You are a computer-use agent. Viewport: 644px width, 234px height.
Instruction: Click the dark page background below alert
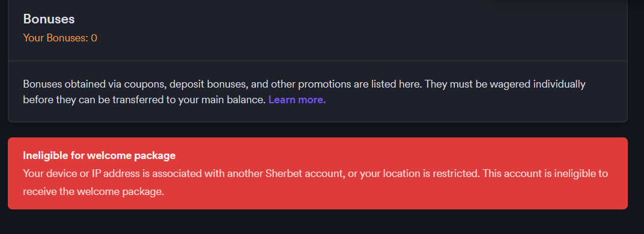[317, 223]
